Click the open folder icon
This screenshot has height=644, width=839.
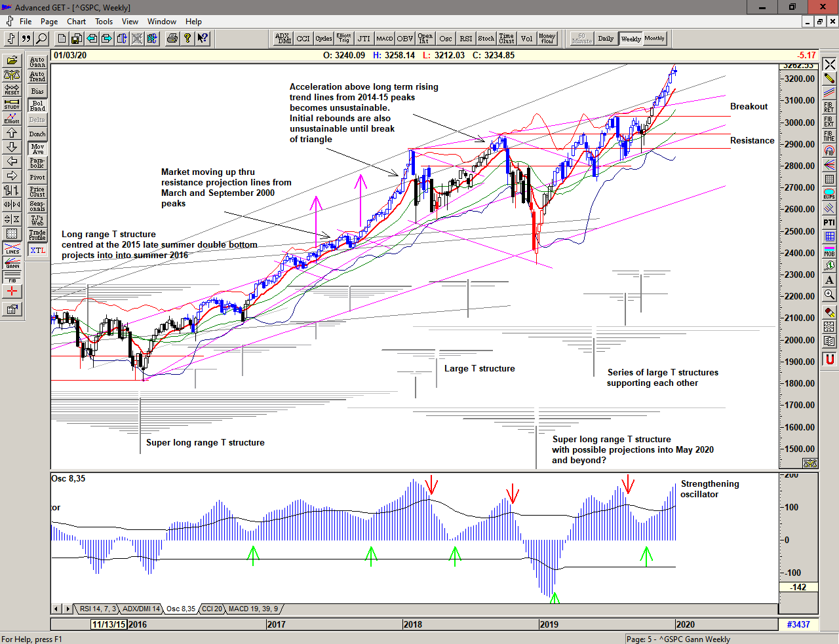point(12,61)
